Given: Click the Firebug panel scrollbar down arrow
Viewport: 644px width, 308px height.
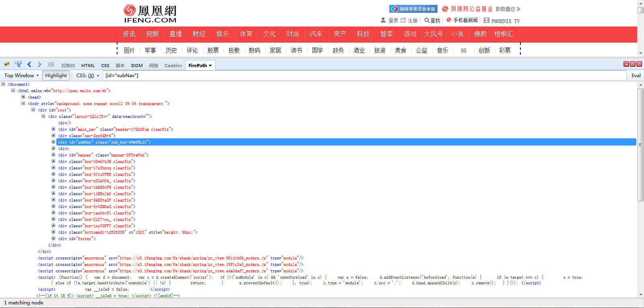Looking at the screenshot, I should click(640, 294).
